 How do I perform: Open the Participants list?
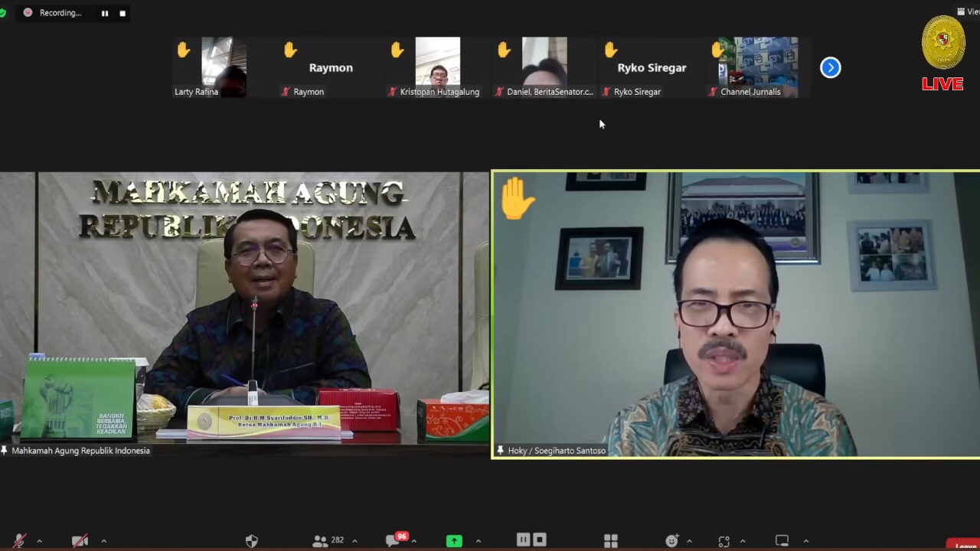pyautogui.click(x=322, y=541)
